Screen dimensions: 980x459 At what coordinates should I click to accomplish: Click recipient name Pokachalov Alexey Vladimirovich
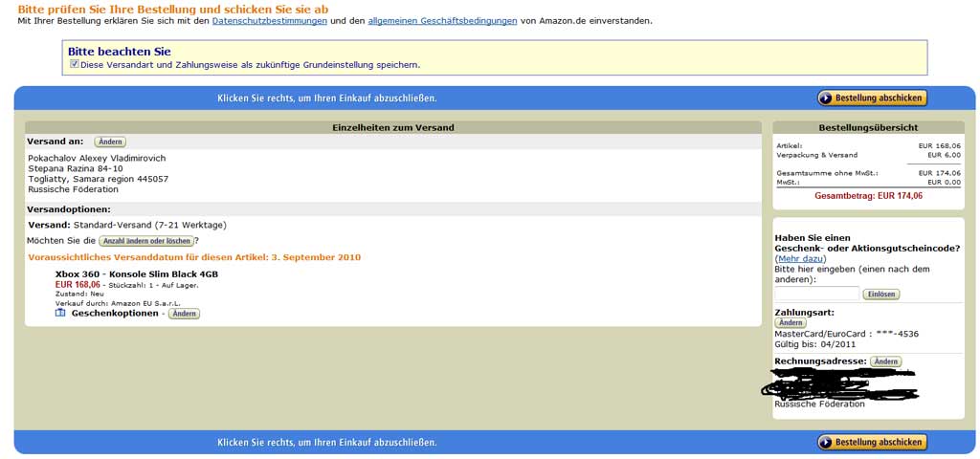click(97, 158)
